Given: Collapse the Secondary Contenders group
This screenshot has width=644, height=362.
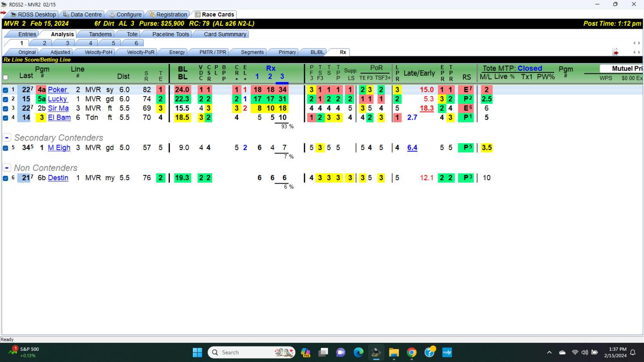Looking at the screenshot, I should [x=7, y=138].
